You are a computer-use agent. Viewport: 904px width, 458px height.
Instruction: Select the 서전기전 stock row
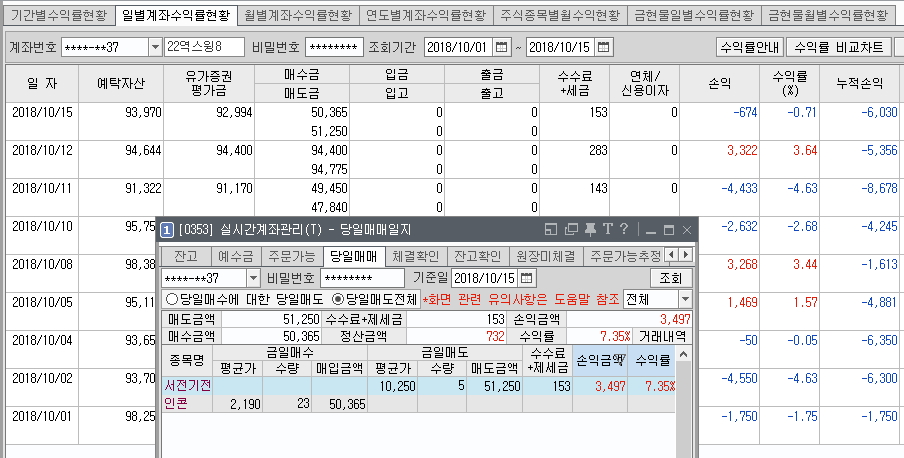click(x=418, y=386)
